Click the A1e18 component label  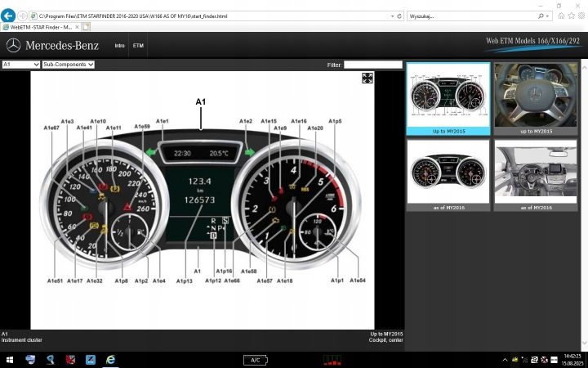[x=285, y=280]
